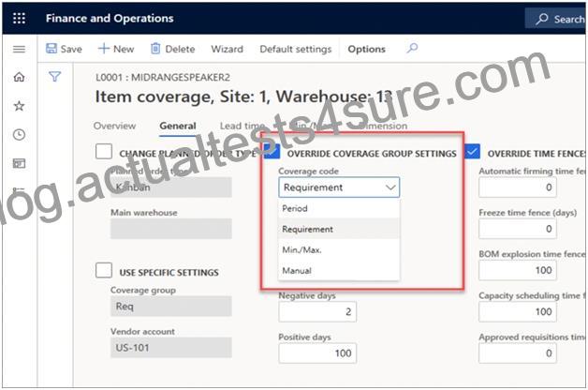Click the Positive days field
The image size is (588, 390).
point(317,353)
